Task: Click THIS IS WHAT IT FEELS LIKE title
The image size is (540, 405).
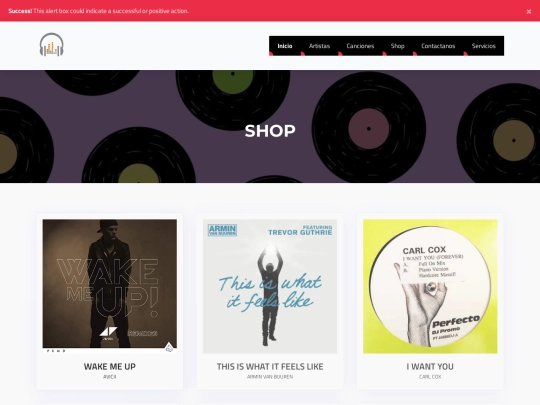Action: tap(270, 366)
